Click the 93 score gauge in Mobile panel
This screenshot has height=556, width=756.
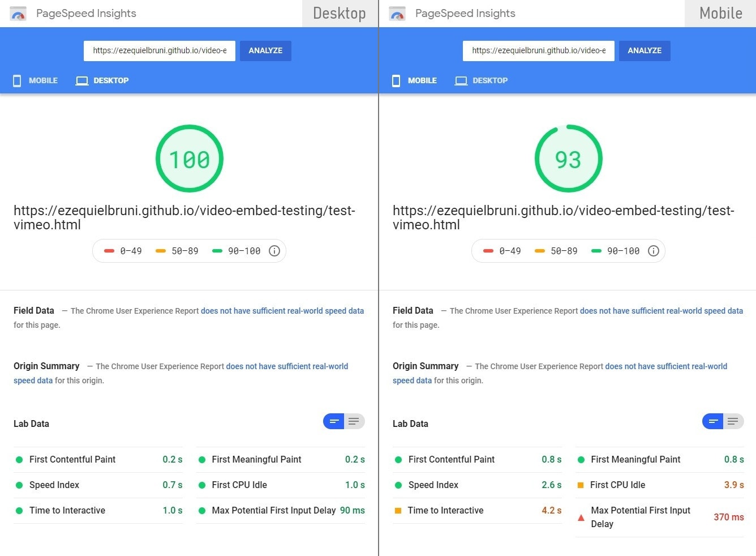click(x=569, y=159)
